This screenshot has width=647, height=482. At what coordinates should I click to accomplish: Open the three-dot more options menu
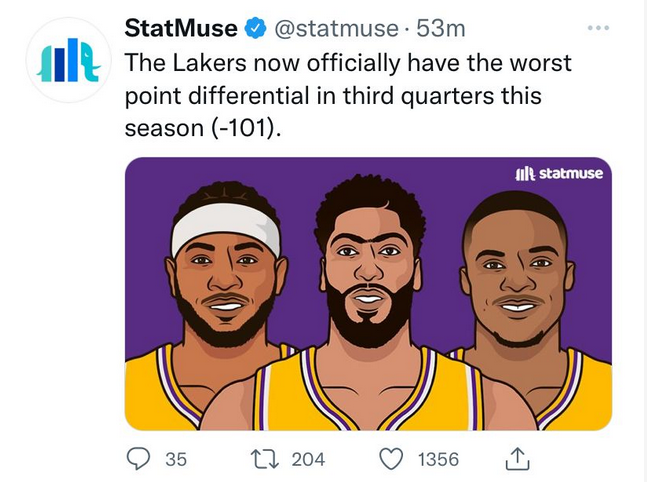pos(598,28)
